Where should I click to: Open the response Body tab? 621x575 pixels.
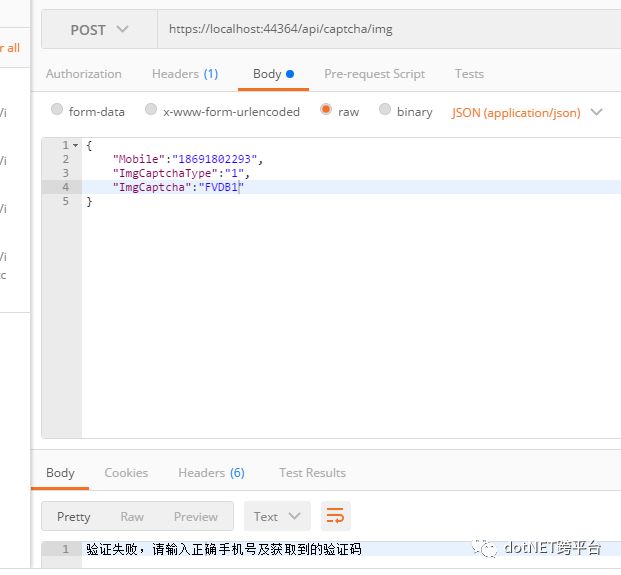point(60,473)
